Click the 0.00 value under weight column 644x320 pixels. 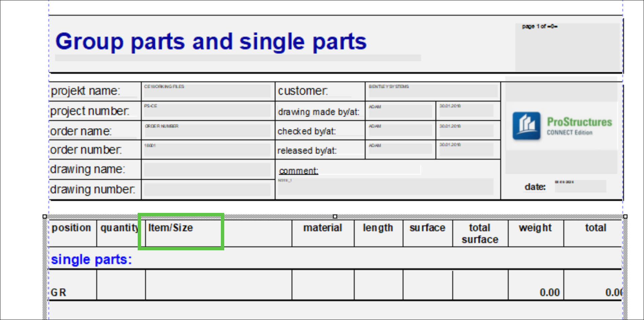tap(550, 292)
